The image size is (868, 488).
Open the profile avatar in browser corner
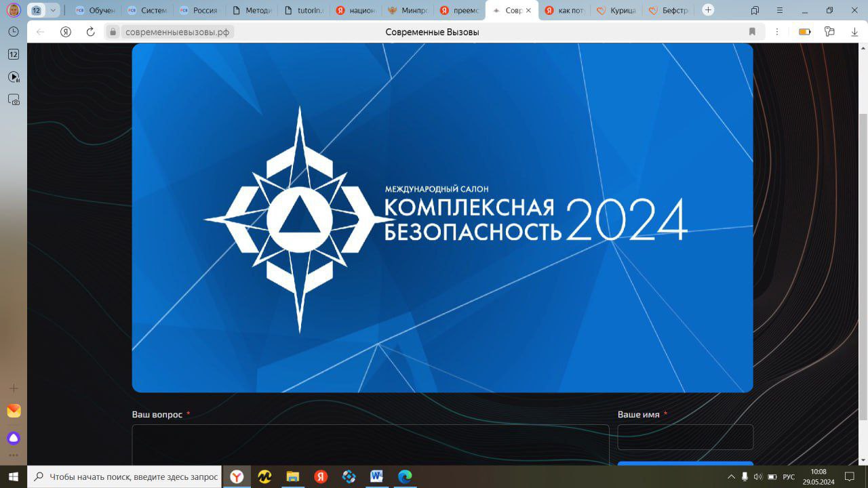point(14,10)
